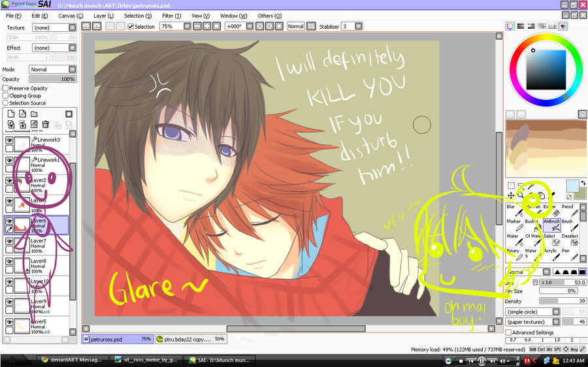Adjust the layer Opacity slider

coord(52,79)
